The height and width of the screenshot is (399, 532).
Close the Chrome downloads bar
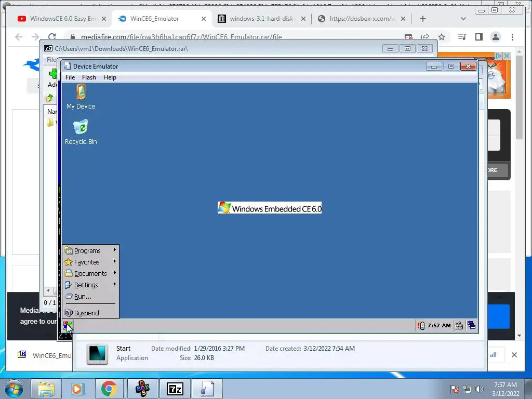(x=514, y=355)
